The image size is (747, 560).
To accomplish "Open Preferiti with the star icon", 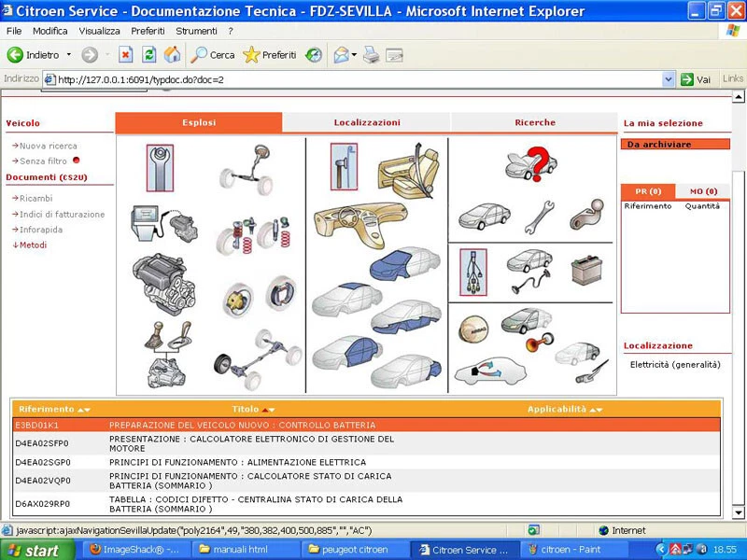I will pyautogui.click(x=252, y=54).
